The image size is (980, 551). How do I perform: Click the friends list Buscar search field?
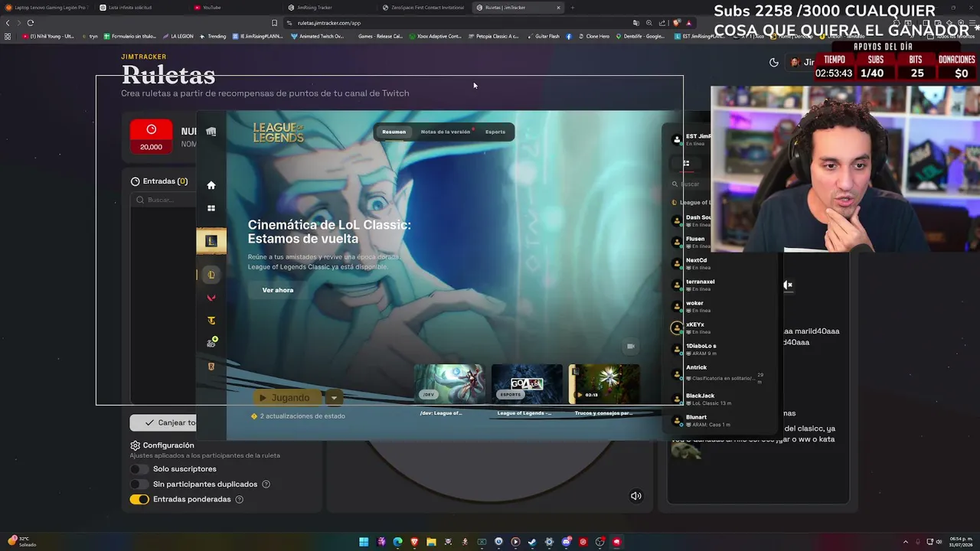pyautogui.click(x=690, y=184)
